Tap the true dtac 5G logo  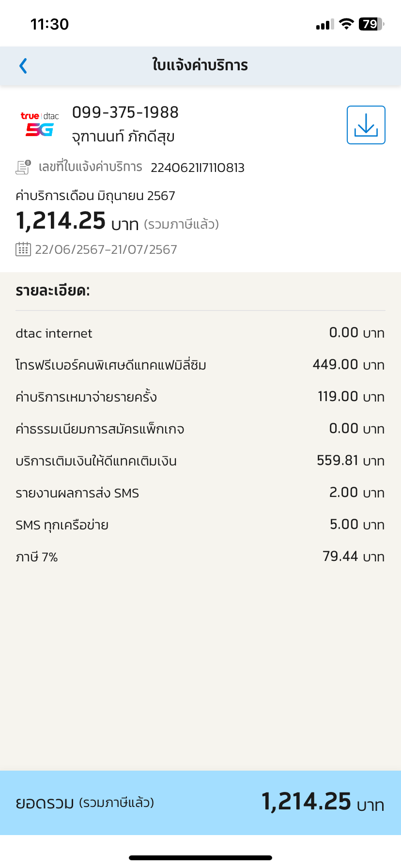click(40, 124)
